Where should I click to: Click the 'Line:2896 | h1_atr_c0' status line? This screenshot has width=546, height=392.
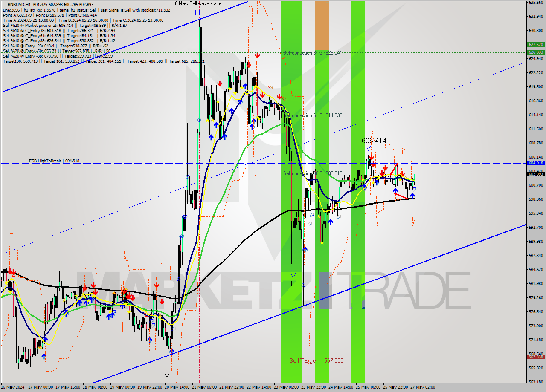86,10
